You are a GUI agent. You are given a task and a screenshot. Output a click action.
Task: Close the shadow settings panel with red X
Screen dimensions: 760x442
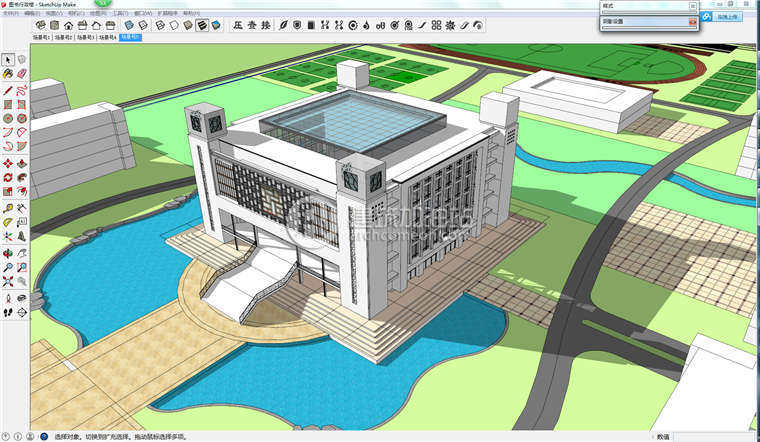point(693,21)
